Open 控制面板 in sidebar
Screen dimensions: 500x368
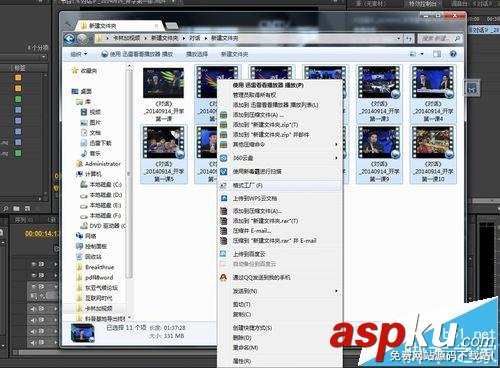point(92,246)
